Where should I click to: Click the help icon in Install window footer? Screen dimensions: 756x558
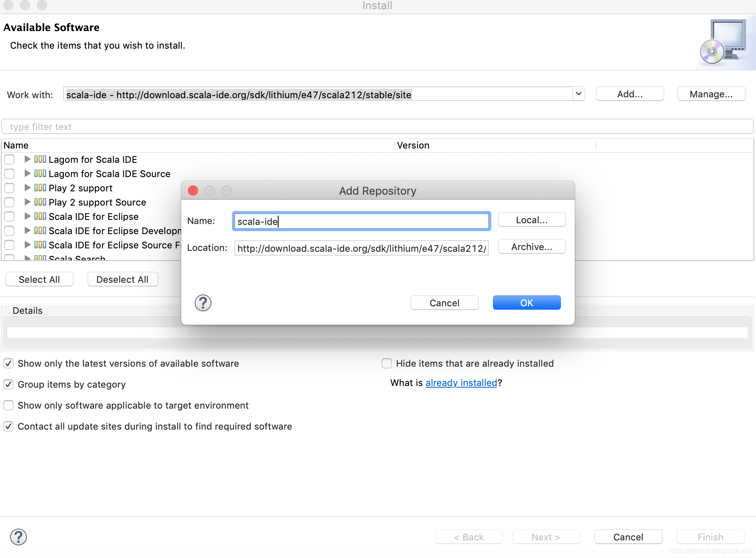click(18, 537)
